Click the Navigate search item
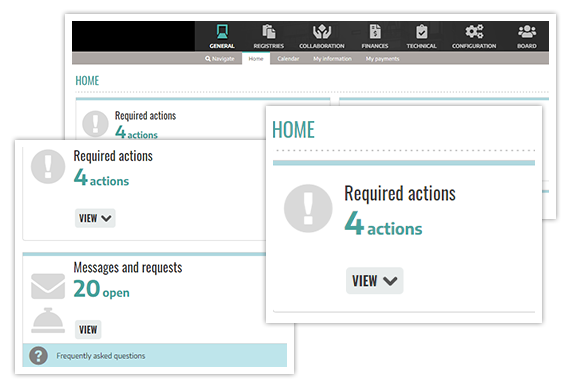The height and width of the screenshot is (390, 570). pyautogui.click(x=220, y=59)
